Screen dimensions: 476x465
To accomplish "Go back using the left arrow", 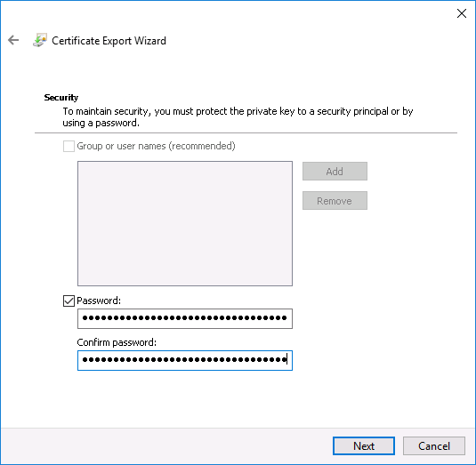I will click(13, 40).
